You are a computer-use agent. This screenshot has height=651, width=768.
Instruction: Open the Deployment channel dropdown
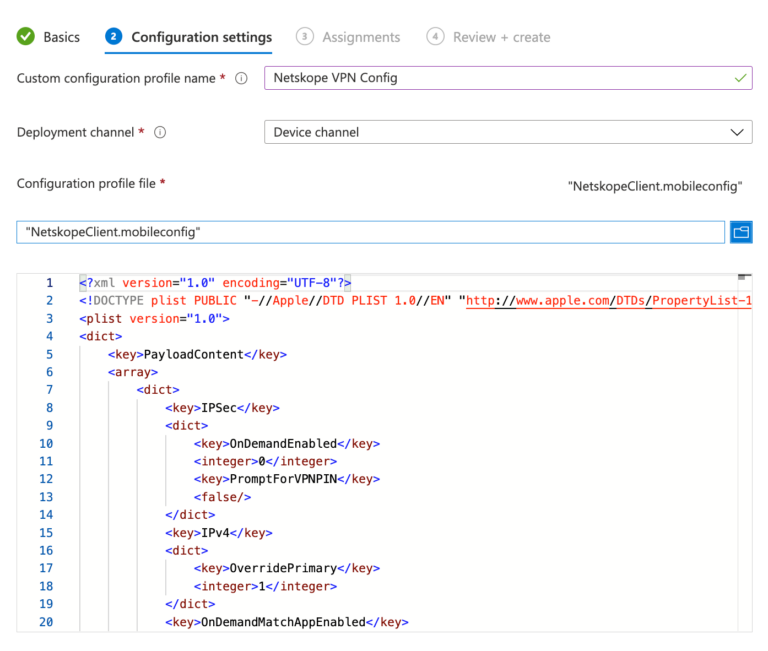click(508, 132)
